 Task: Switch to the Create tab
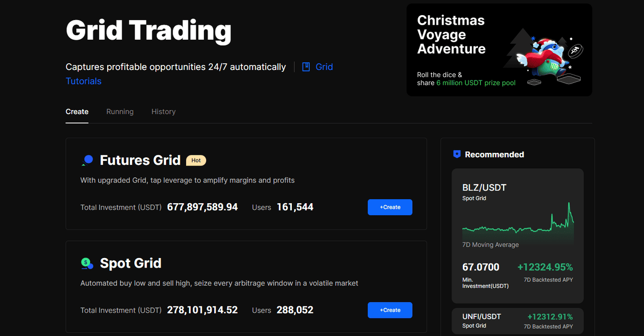77,112
